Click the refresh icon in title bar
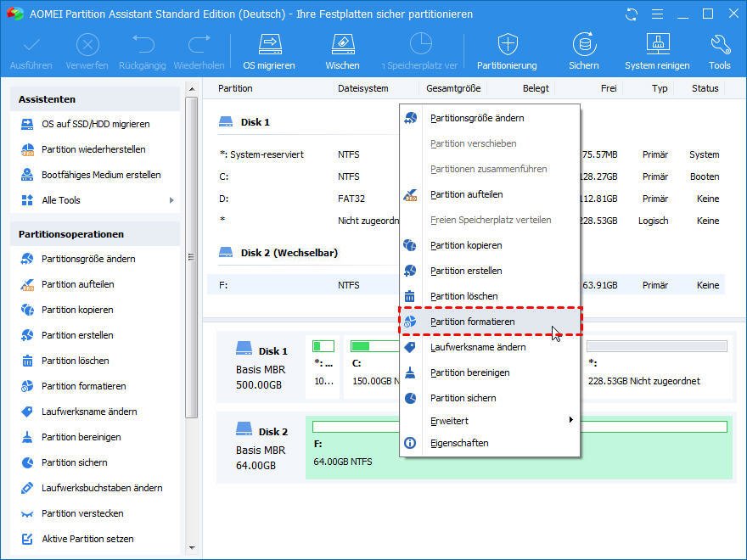This screenshot has width=747, height=560. [x=632, y=14]
